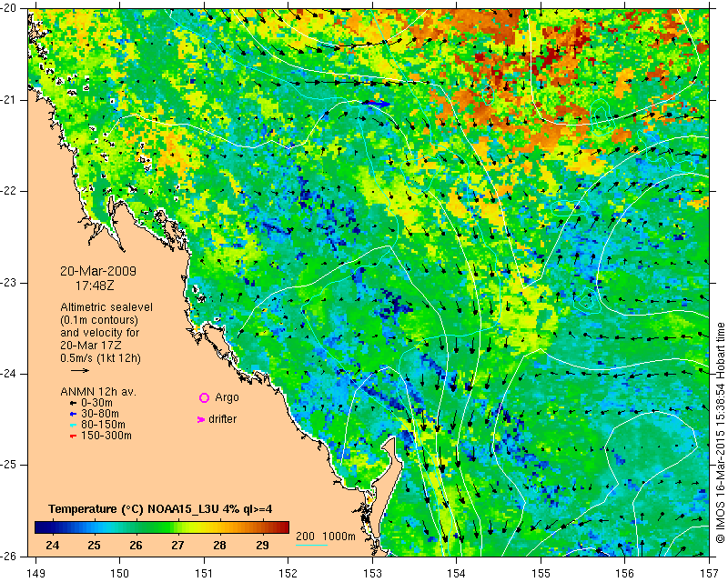Click the latitude axis label -21
This screenshot has height=582, width=728.
(x=10, y=100)
